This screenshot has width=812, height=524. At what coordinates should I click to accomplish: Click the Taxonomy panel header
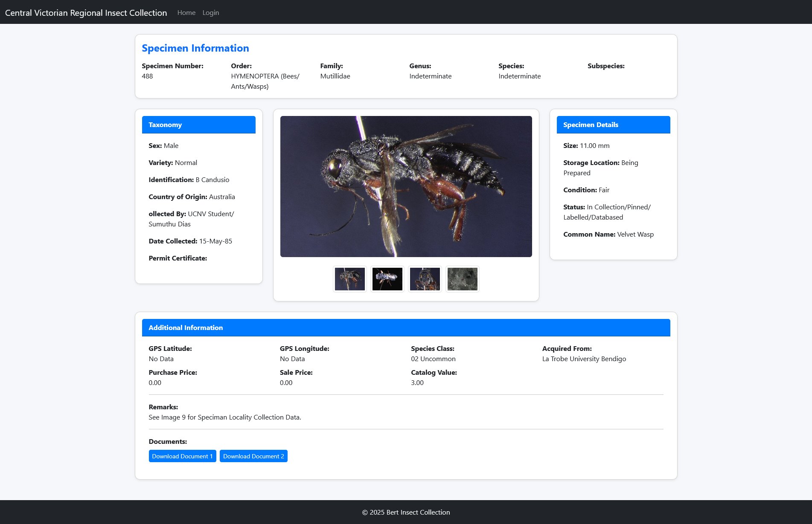click(x=198, y=125)
